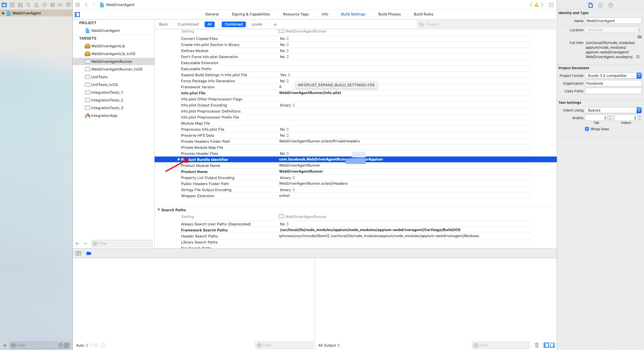Open the Project navigator folder icon
This screenshot has height=350, width=644.
(4, 5)
